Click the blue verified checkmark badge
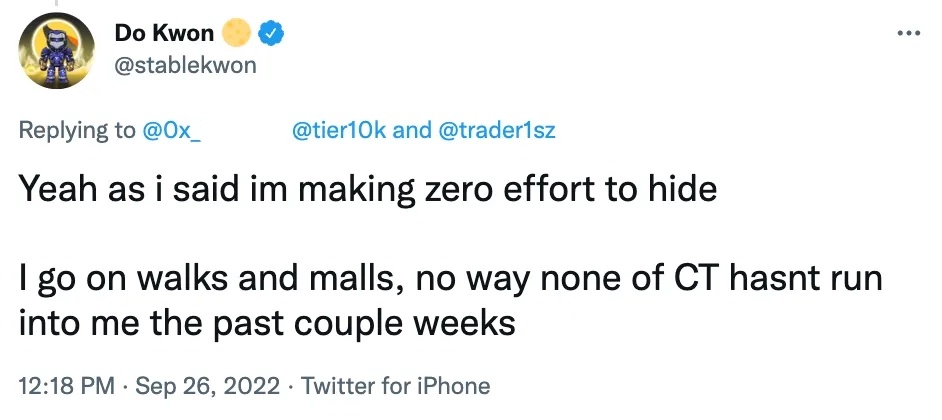Viewport: 942px width, 420px height. click(x=272, y=34)
